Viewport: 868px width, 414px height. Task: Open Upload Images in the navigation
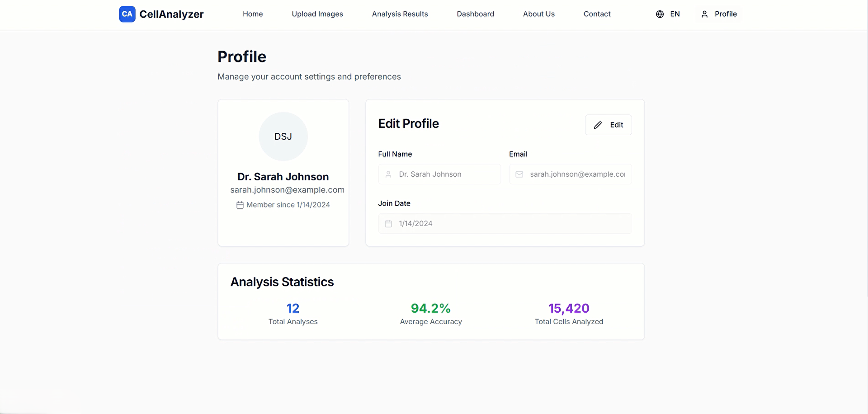(317, 14)
